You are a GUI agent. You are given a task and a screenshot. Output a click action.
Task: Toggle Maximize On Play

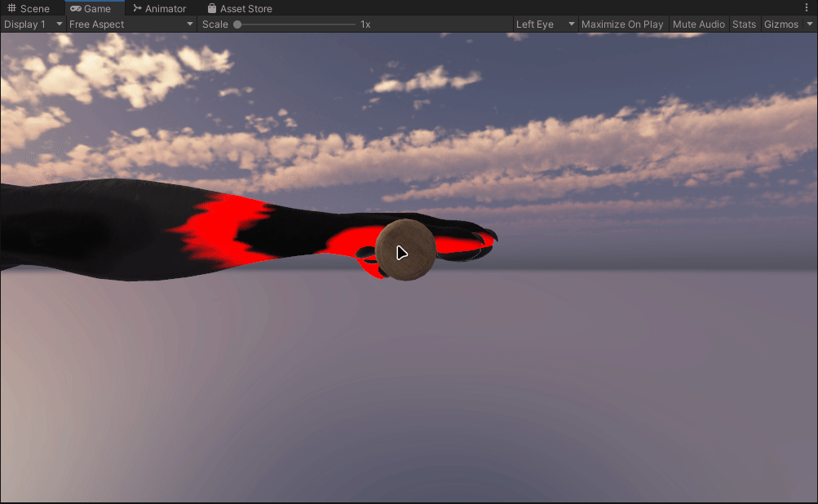[x=622, y=24]
